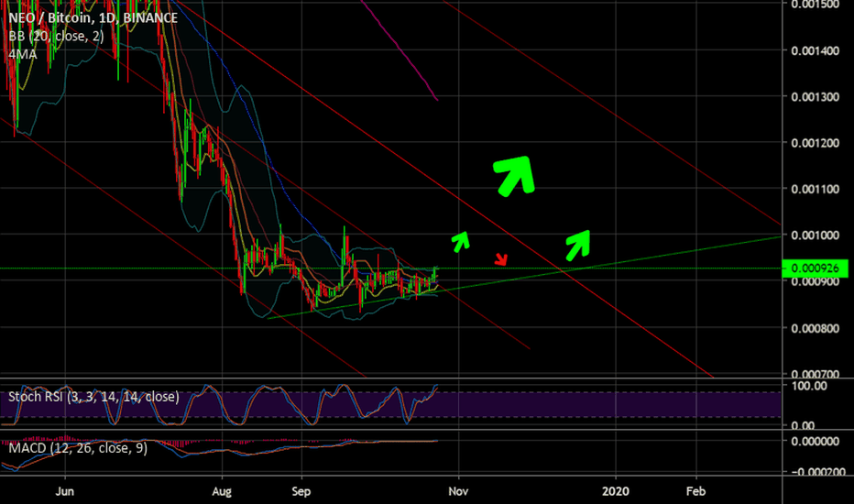
Task: Click the Stoch RSI (3, 3, 14, 14, close) label
Action: coord(93,397)
